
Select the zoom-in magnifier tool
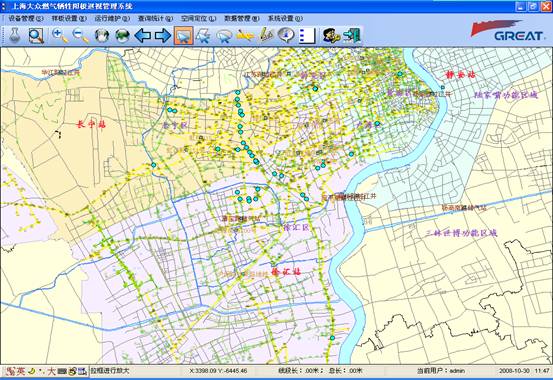pos(60,36)
